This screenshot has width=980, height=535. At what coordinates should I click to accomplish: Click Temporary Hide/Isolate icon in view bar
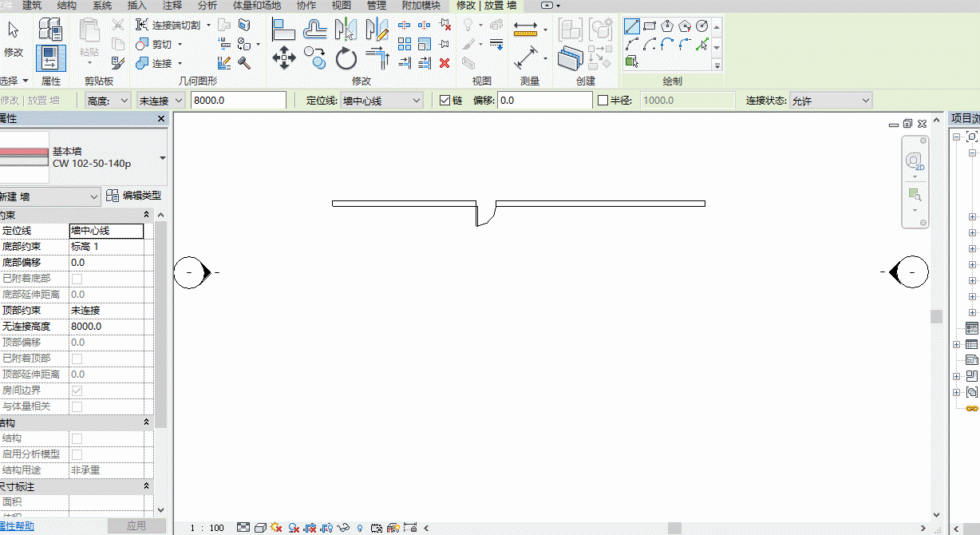344,528
